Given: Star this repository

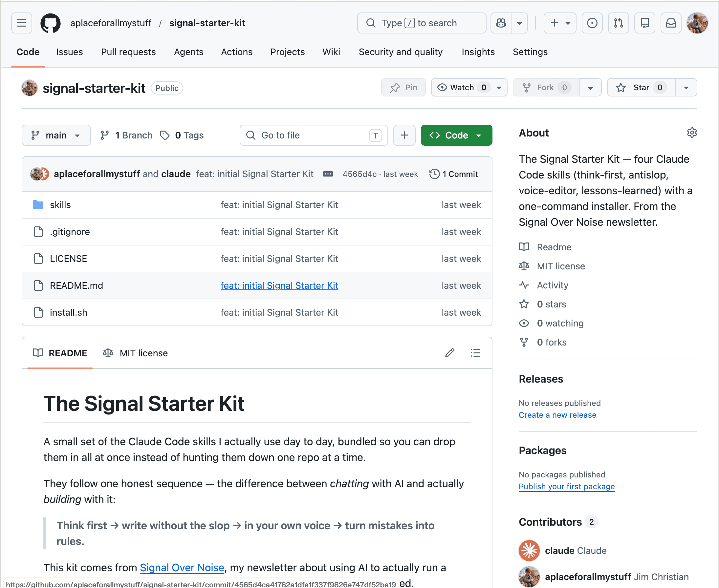Looking at the screenshot, I should pos(641,88).
